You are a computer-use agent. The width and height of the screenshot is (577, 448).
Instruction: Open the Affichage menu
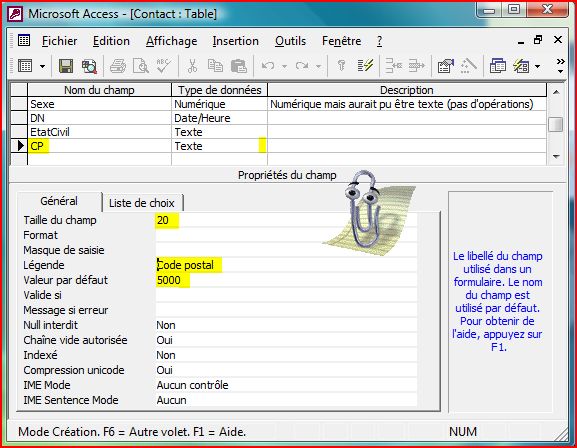(171, 41)
